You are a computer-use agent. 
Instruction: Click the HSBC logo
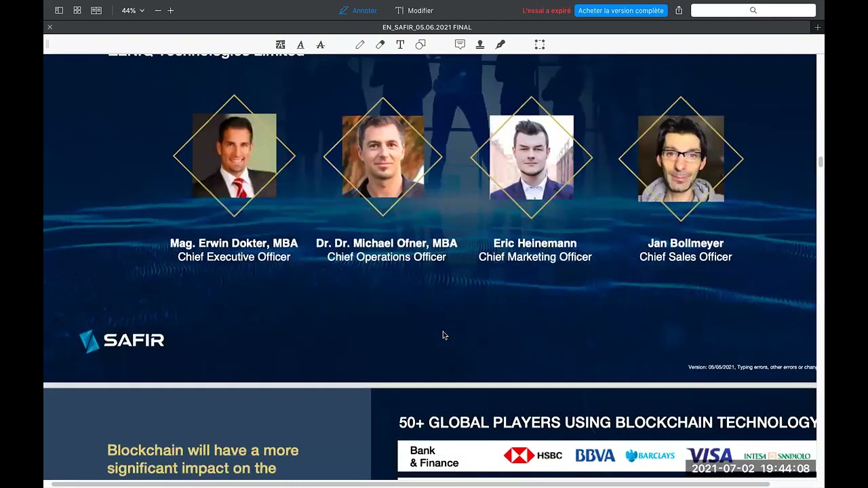click(x=533, y=455)
